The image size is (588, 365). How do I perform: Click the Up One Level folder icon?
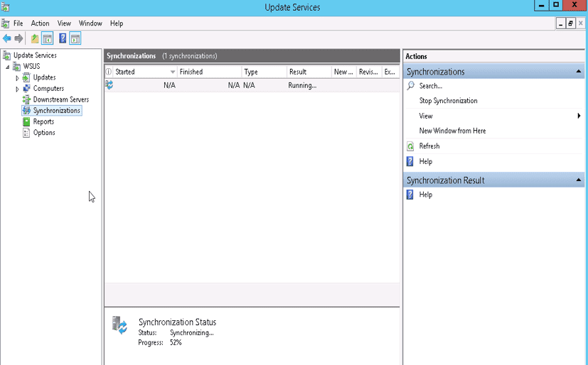point(34,38)
